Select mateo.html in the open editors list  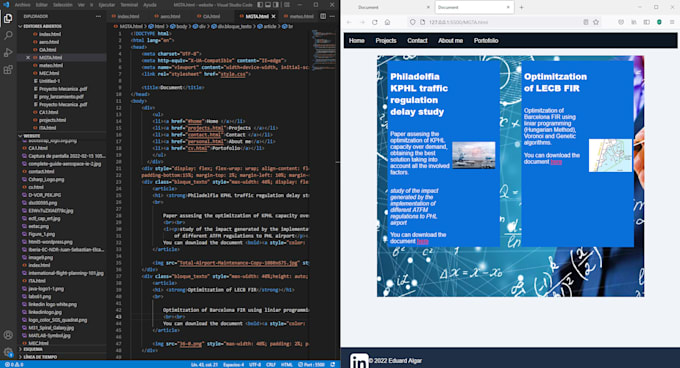51,65
